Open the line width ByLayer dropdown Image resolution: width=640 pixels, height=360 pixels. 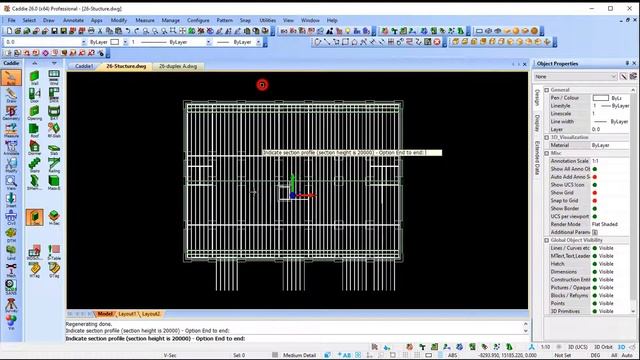258,42
